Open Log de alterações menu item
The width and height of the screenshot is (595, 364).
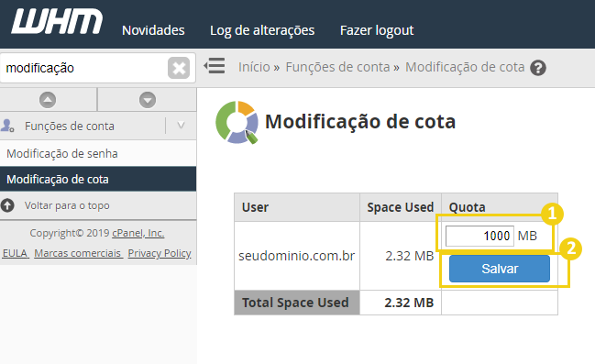tap(262, 30)
